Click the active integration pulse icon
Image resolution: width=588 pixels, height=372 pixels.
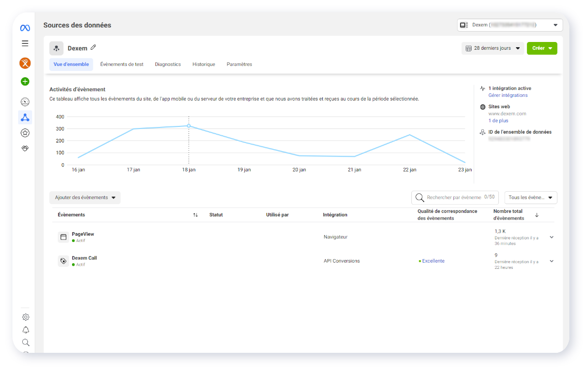tap(483, 89)
